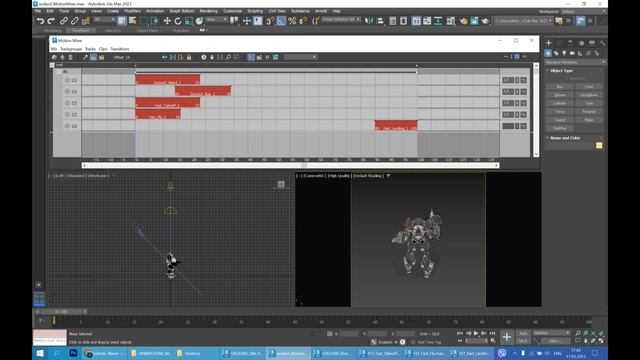Open the Trackgroups menu in Motion Mixer
The height and width of the screenshot is (360, 640).
point(71,49)
